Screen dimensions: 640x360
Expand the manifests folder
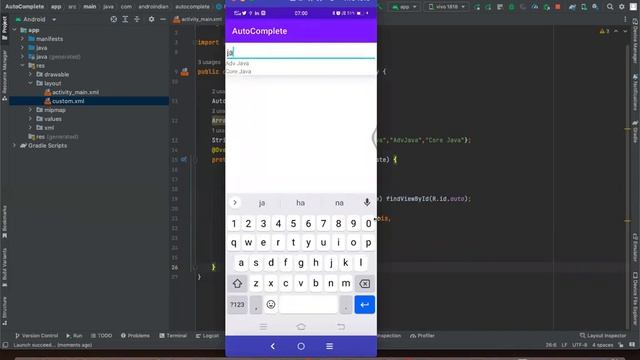point(22,39)
